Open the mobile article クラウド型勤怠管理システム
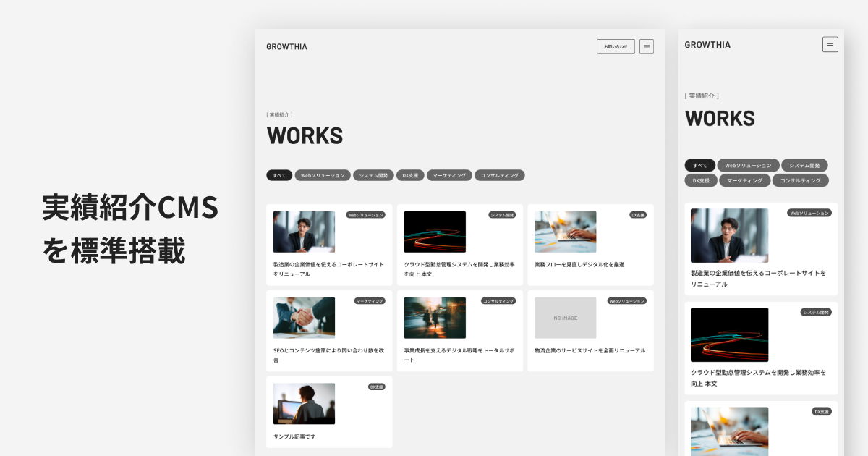 [758, 378]
